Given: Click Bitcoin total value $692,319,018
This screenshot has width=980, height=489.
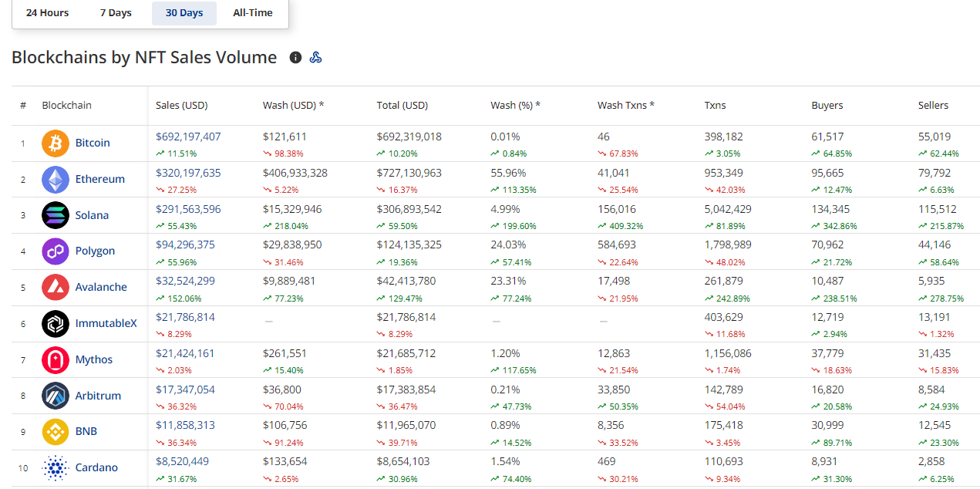Looking at the screenshot, I should tap(409, 137).
